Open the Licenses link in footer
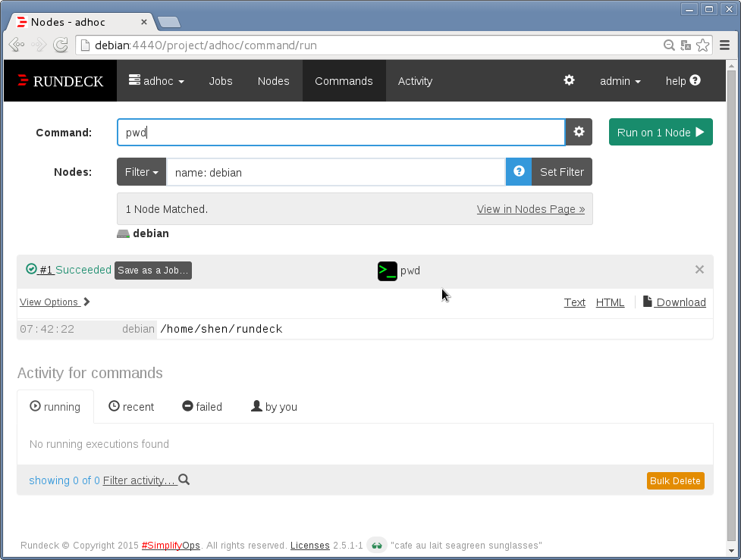This screenshot has width=741, height=560. 310,546
